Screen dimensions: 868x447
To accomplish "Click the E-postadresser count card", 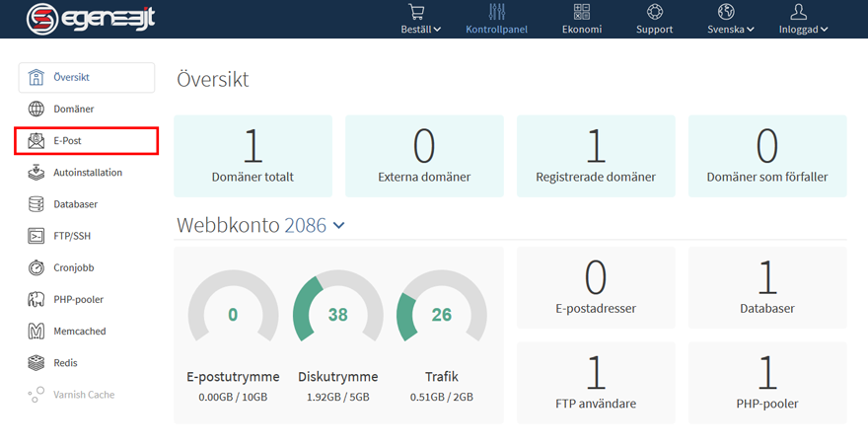I will pyautogui.click(x=596, y=288).
